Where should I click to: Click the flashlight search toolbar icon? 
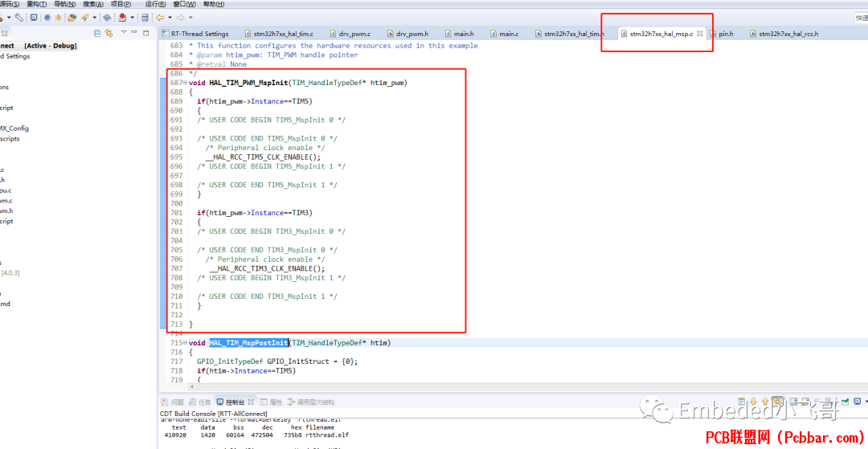[x=84, y=17]
